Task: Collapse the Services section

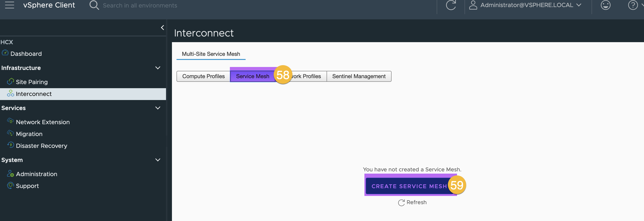Action: (158, 108)
